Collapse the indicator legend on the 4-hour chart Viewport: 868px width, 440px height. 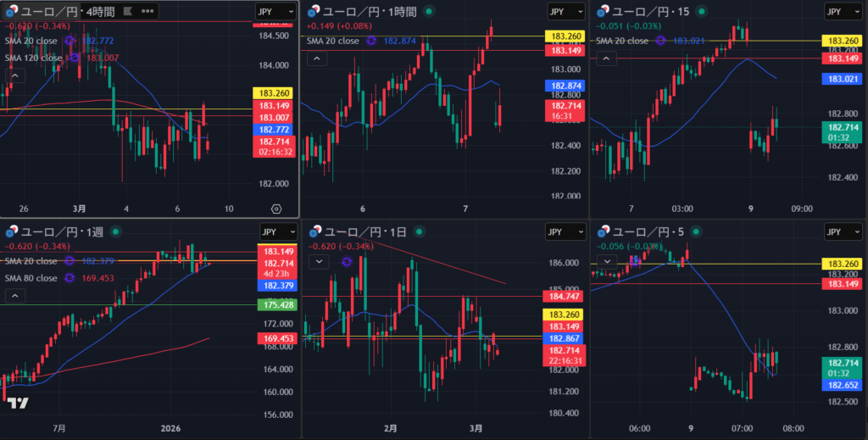tap(14, 75)
